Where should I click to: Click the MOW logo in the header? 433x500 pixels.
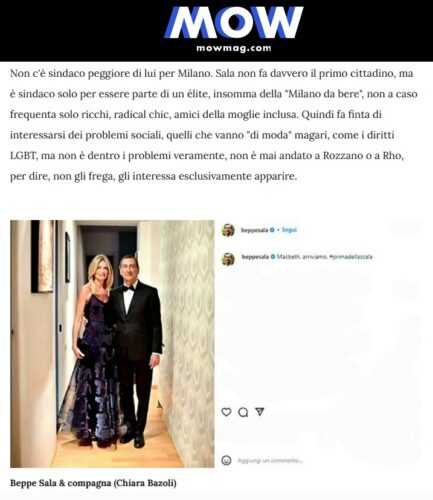233,22
